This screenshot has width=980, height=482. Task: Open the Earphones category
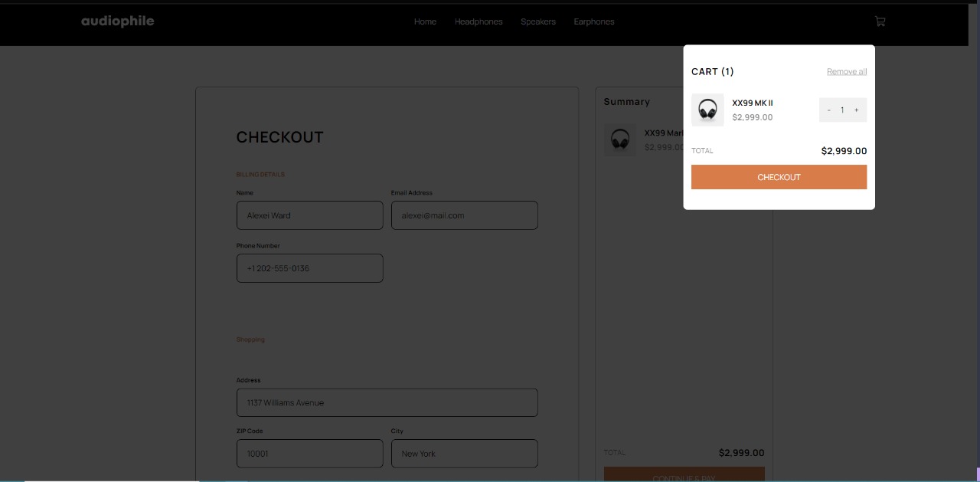point(594,21)
